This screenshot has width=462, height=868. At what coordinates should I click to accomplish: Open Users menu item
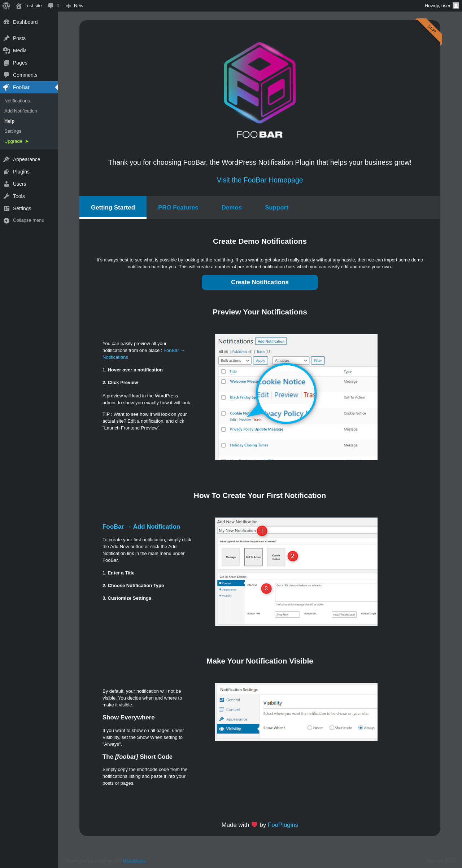tap(29, 184)
